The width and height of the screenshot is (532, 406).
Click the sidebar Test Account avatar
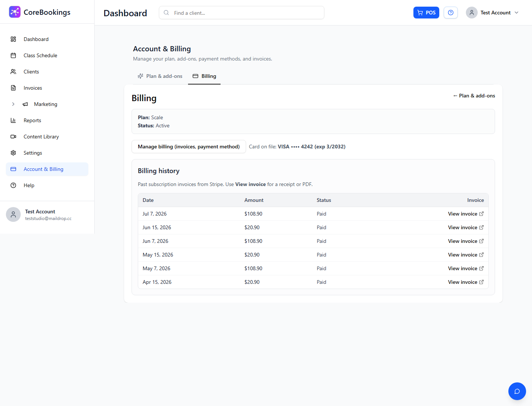point(13,214)
